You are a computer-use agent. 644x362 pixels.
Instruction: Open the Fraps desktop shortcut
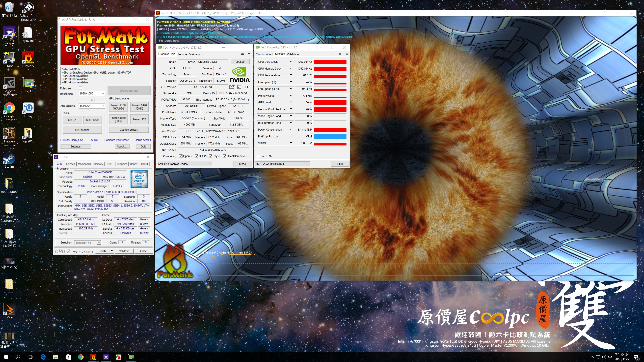click(x=9, y=59)
